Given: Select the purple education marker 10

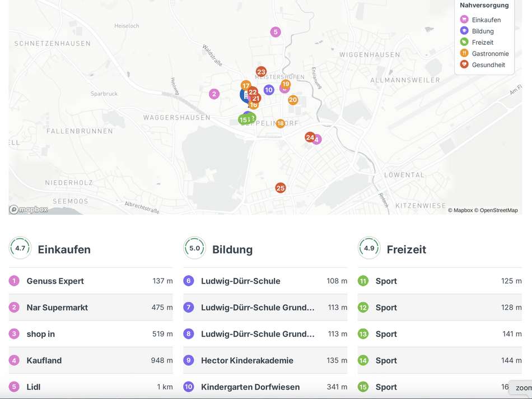Looking at the screenshot, I should [269, 90].
